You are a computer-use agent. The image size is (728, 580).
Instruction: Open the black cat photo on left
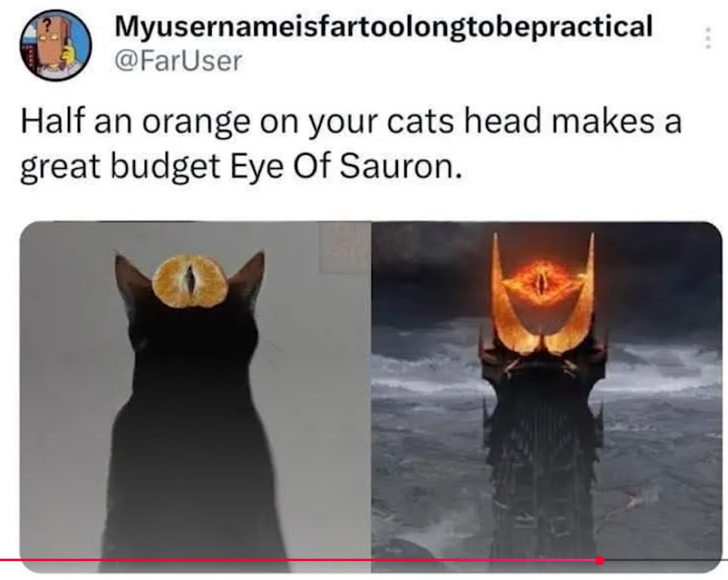(195, 397)
